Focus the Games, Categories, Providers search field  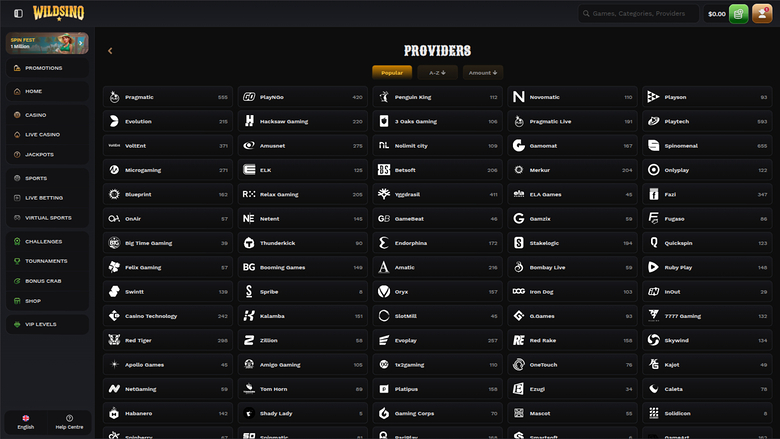[x=638, y=14]
